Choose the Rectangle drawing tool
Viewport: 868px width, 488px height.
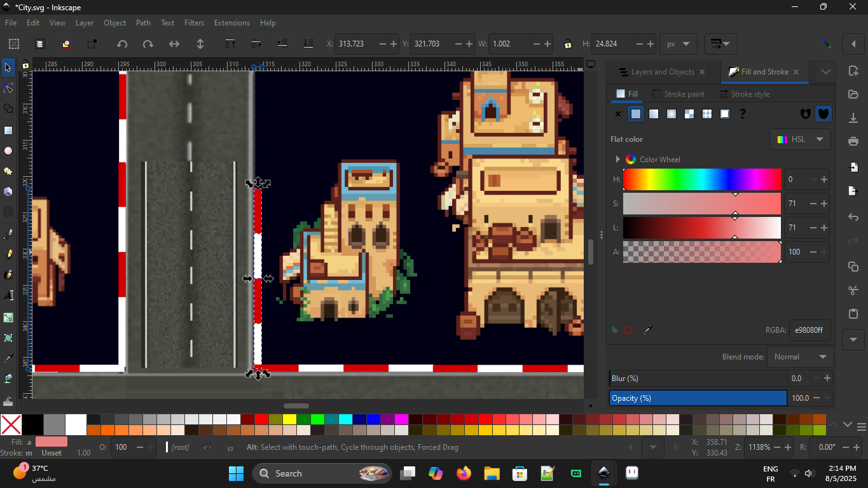coord(8,130)
